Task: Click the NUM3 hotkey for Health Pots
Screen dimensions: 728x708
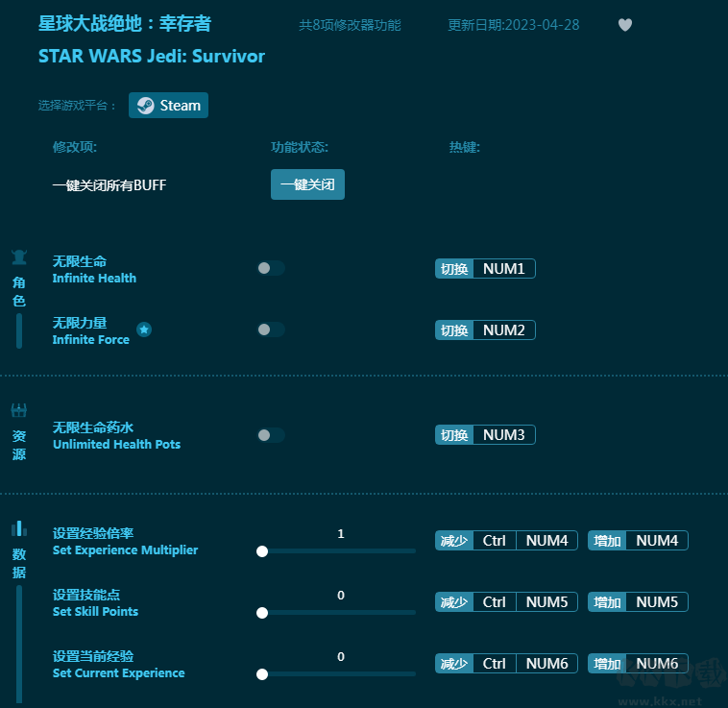Action: pyautogui.click(x=503, y=435)
